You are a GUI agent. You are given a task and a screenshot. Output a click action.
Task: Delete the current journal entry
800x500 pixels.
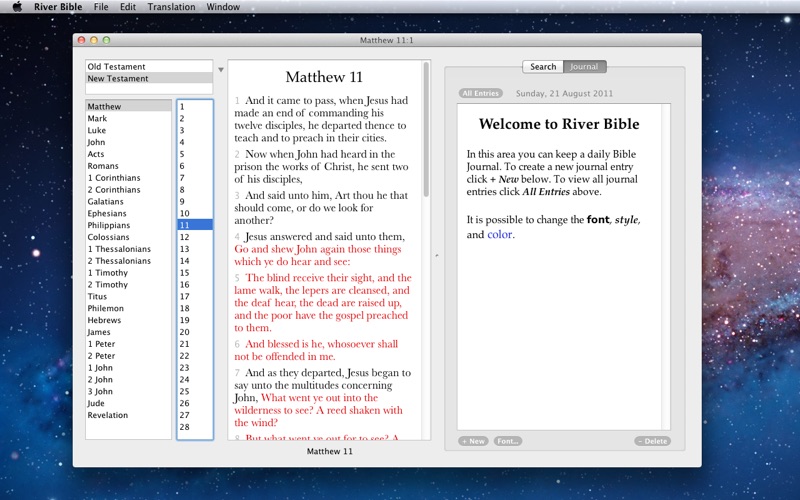pos(652,441)
